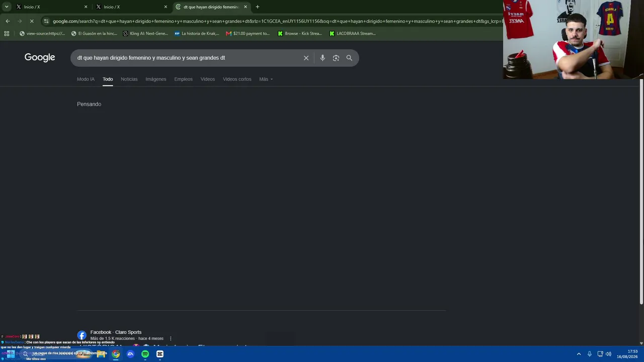Open Spotify from the taskbar
The image size is (644, 362).
click(145, 354)
